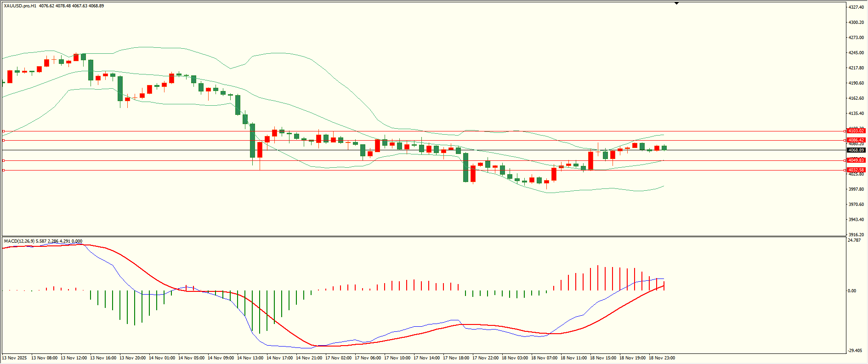Click the 13 Nov 2025 date label
868x364 pixels.
click(x=15, y=358)
